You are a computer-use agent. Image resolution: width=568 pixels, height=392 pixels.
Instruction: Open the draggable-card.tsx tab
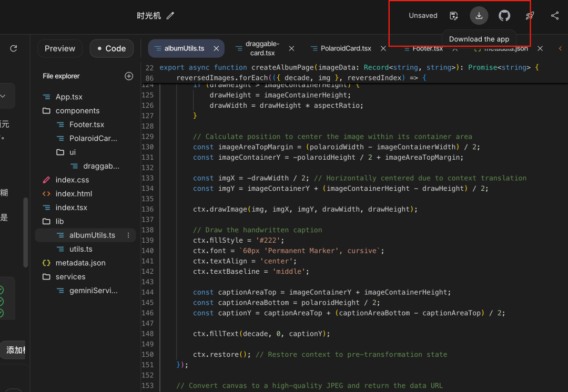point(262,48)
